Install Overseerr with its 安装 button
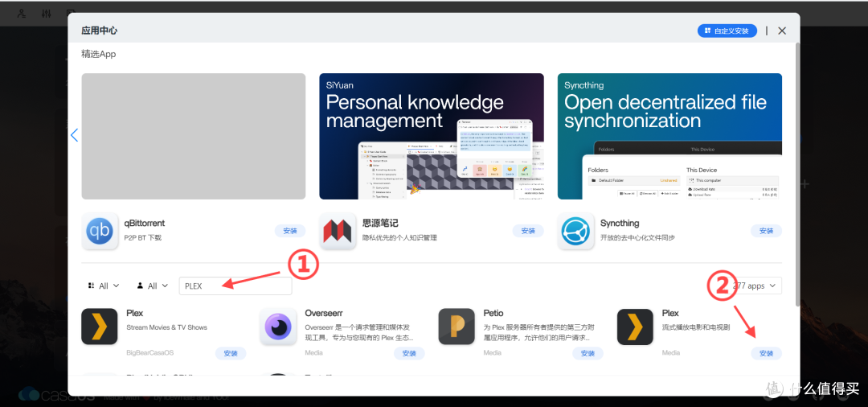 409,353
